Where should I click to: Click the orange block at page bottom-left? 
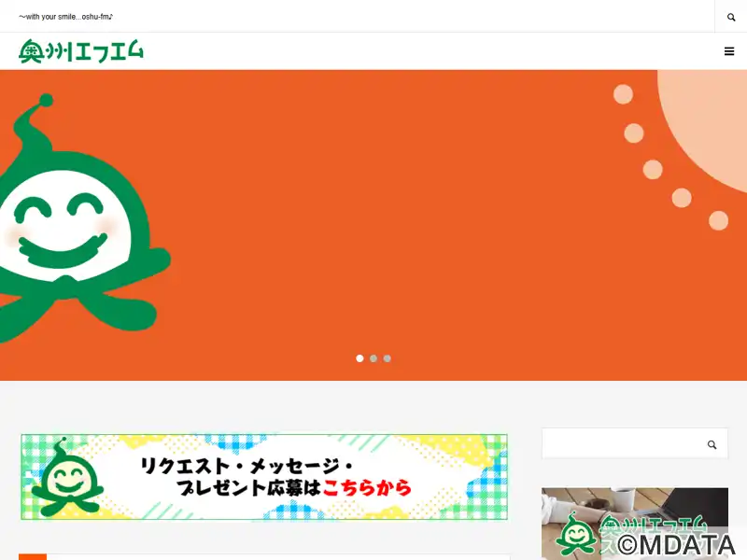[x=33, y=556]
